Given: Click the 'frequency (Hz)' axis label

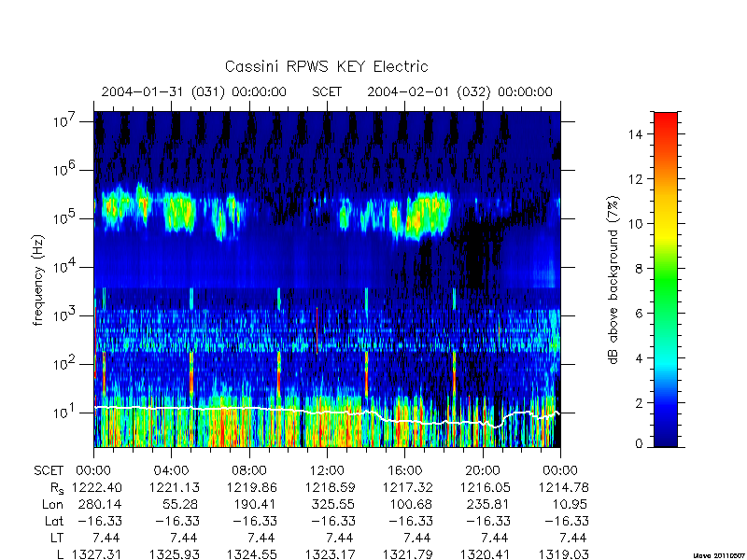Looking at the screenshot, I should click(x=38, y=280).
